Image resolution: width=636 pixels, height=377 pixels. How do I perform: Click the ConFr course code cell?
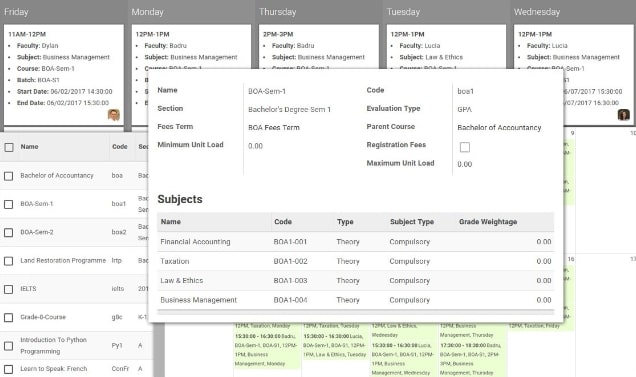point(120,369)
